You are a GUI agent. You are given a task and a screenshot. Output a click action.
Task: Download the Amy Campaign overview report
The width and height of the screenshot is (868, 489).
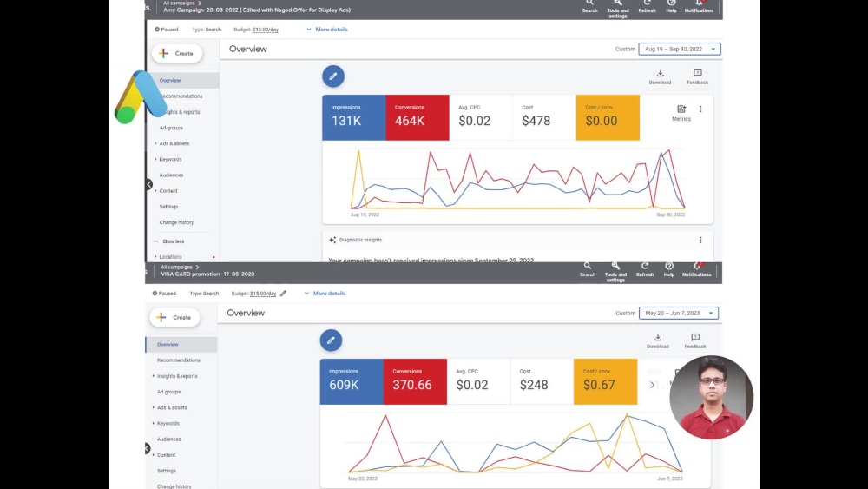(660, 76)
